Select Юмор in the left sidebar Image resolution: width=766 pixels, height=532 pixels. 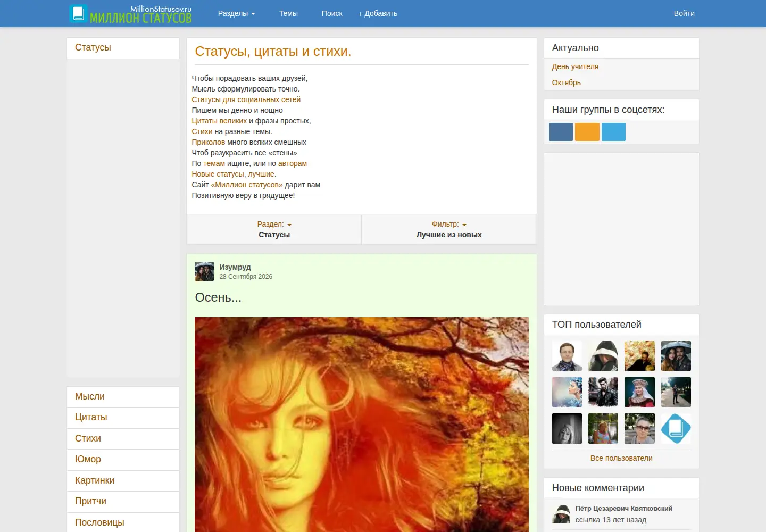123,460
